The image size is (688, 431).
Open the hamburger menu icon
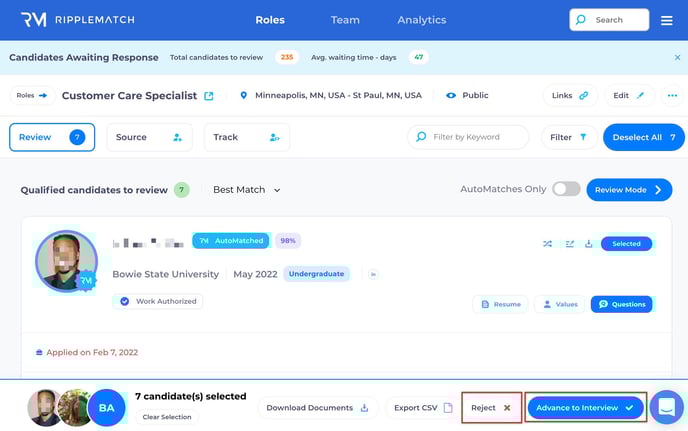pyautogui.click(x=667, y=20)
